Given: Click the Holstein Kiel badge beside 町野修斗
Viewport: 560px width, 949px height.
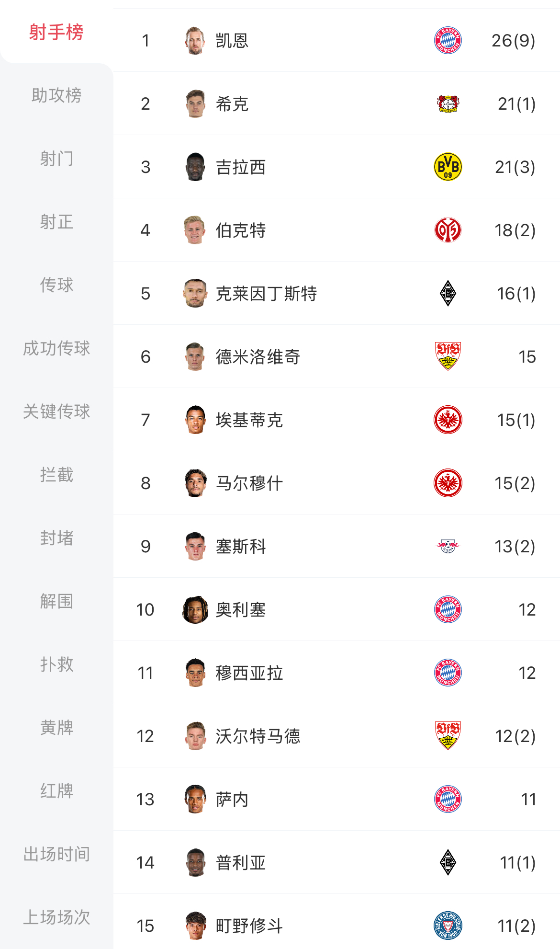Looking at the screenshot, I should point(448,926).
